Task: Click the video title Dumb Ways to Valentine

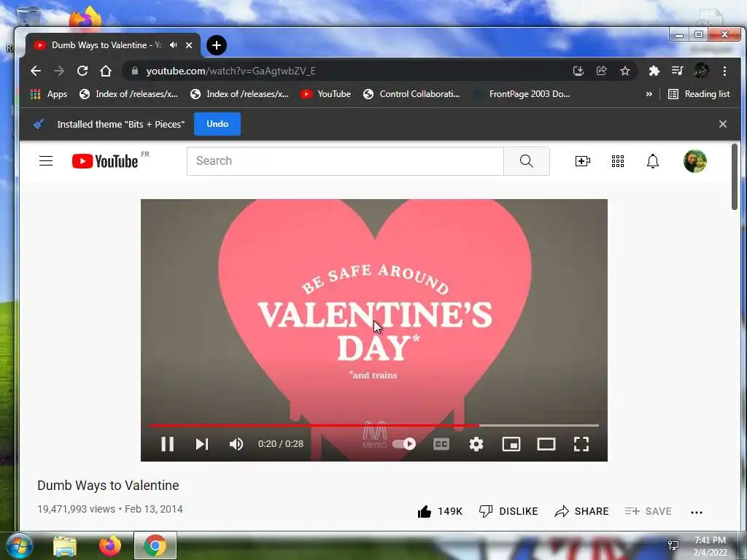Action: click(x=108, y=485)
